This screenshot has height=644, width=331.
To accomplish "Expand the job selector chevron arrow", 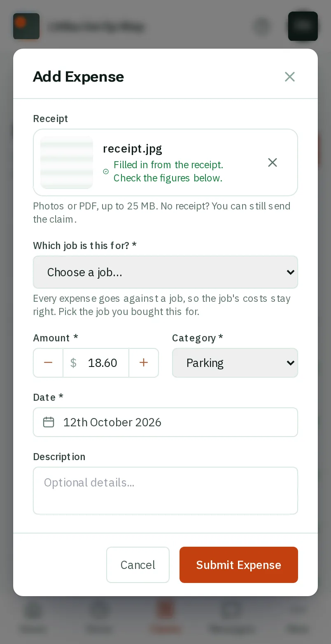I will click(x=290, y=272).
